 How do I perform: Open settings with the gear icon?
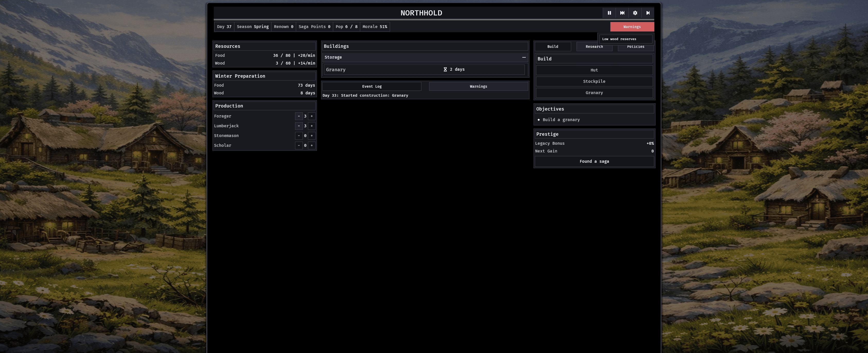tap(635, 13)
